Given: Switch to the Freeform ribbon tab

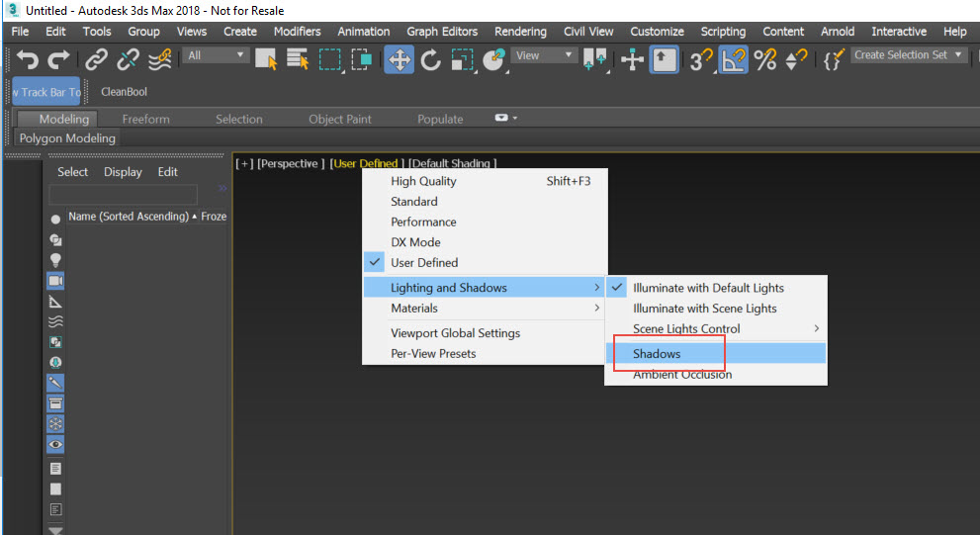Looking at the screenshot, I should [145, 119].
